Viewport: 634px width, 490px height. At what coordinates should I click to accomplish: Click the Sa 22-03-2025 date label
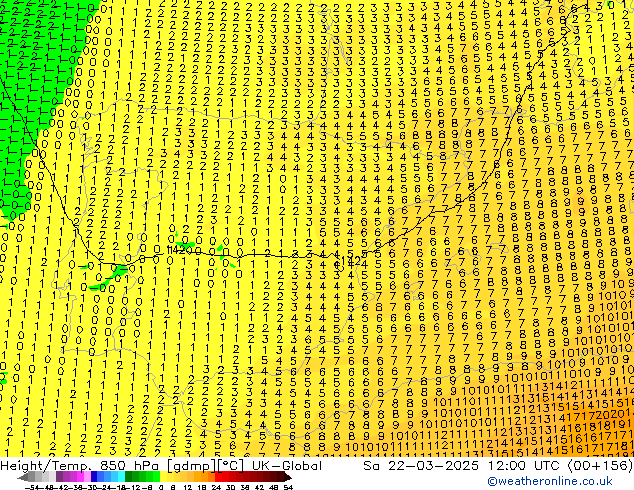click(x=421, y=466)
